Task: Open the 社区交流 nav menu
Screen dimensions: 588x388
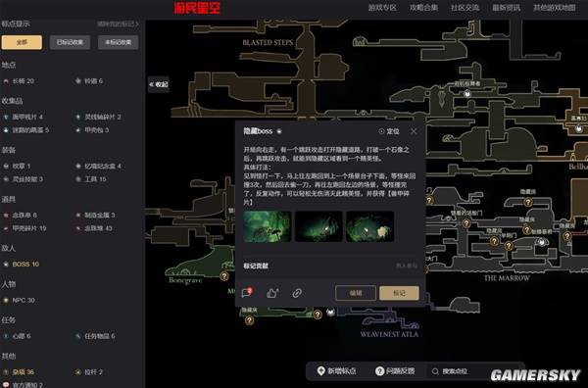Action: pyautogui.click(x=465, y=8)
